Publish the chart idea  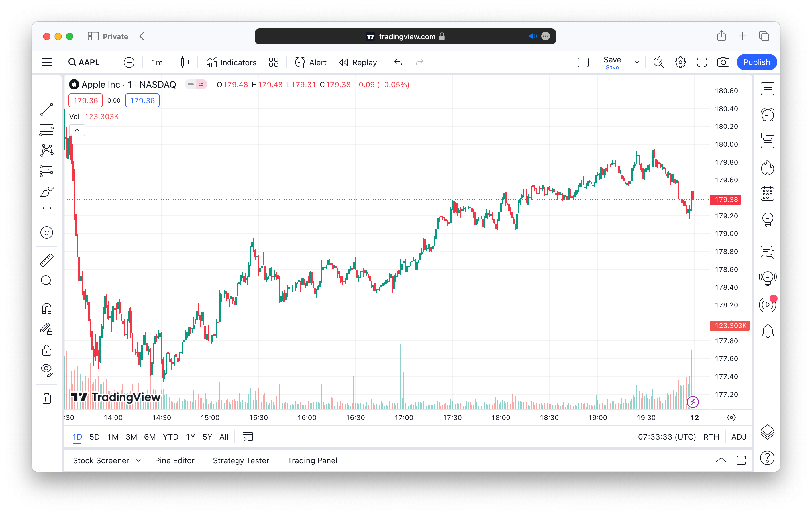757,62
